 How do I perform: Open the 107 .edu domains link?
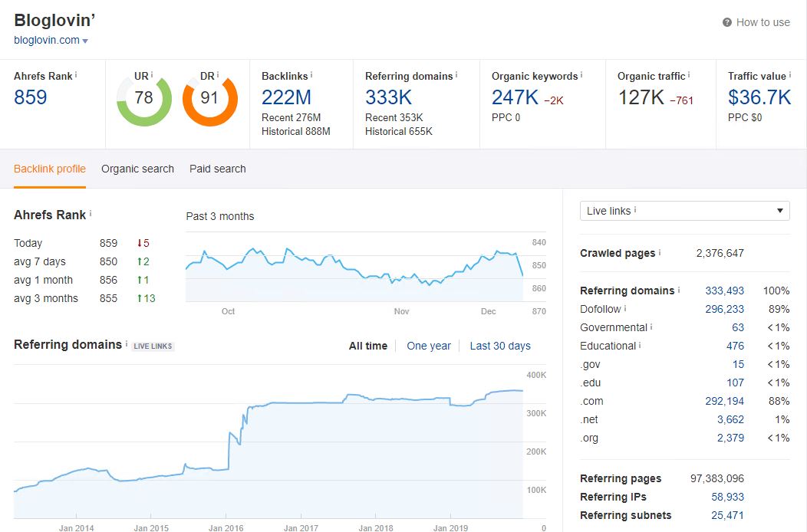[x=735, y=383]
